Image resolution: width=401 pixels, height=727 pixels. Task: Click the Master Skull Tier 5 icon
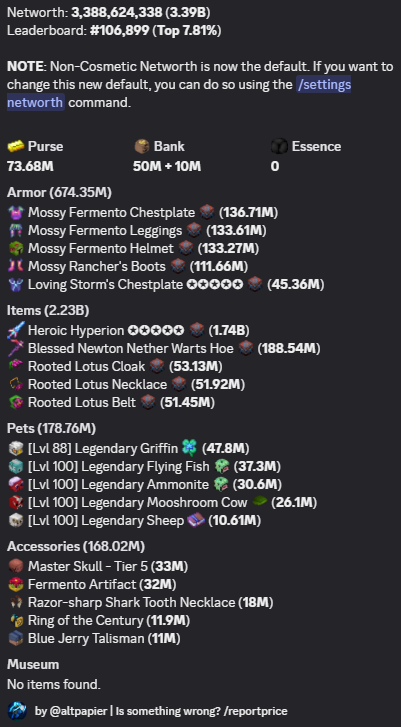click(16, 566)
